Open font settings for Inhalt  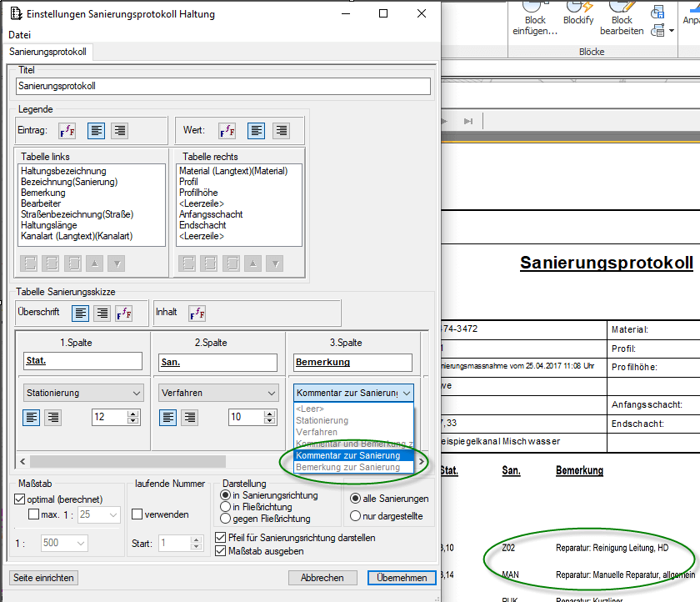click(197, 313)
